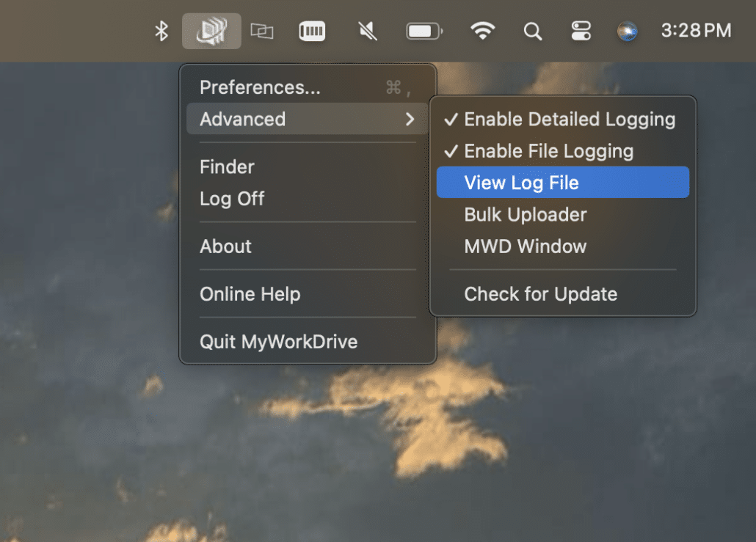The image size is (756, 542).
Task: Open the keyboard input menu bar icon
Action: click(312, 31)
